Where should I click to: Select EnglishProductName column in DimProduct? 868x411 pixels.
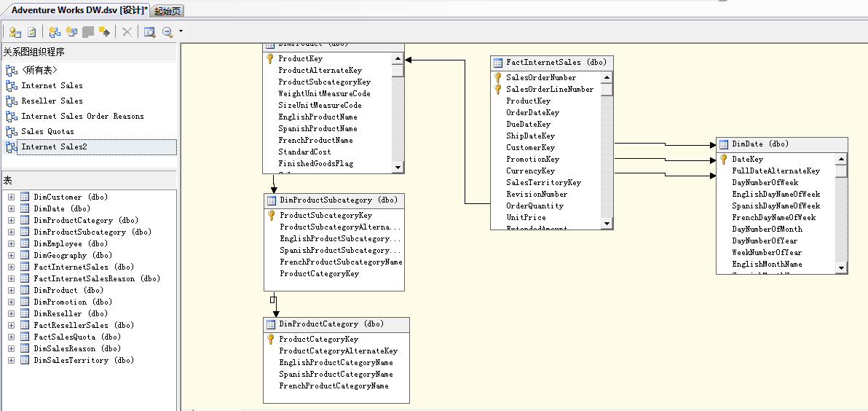(x=317, y=117)
